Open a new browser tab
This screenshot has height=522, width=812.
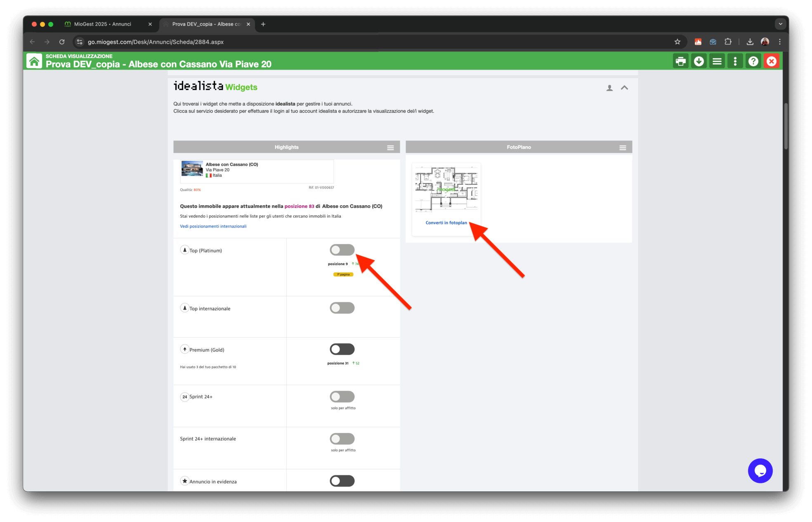pos(263,24)
